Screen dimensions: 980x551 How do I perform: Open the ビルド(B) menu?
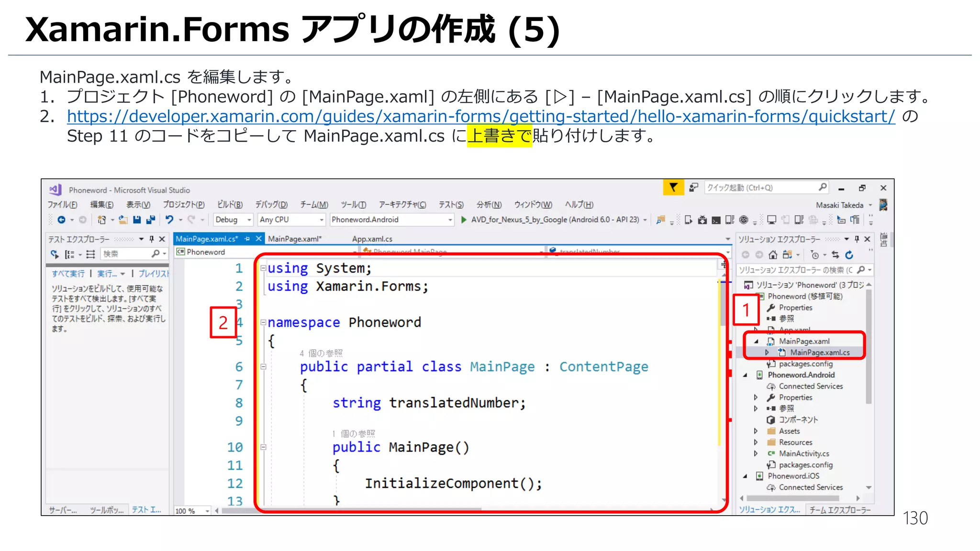click(x=230, y=205)
